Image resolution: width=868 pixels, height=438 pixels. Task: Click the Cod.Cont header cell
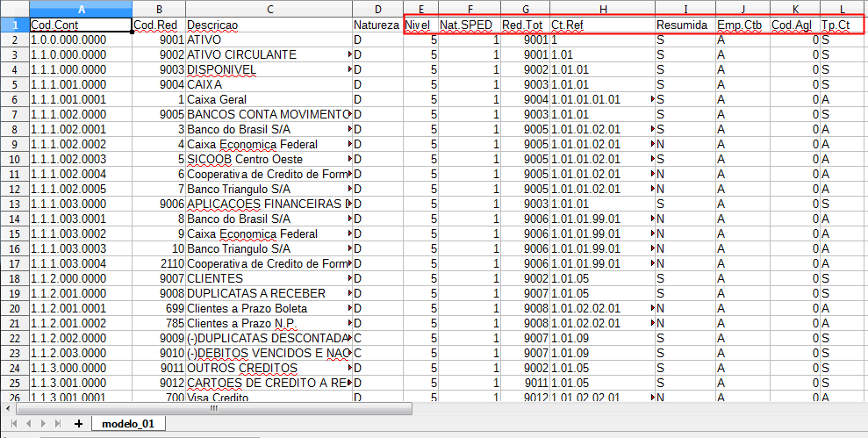click(x=80, y=25)
